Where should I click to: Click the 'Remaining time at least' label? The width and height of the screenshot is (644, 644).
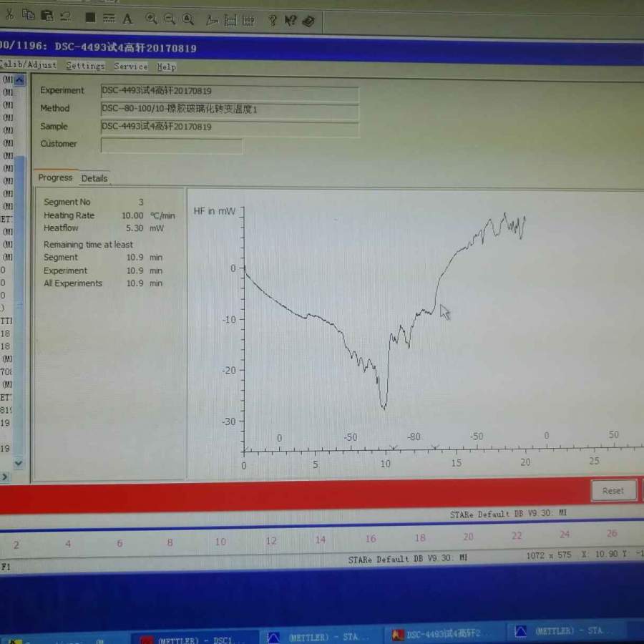(x=88, y=245)
